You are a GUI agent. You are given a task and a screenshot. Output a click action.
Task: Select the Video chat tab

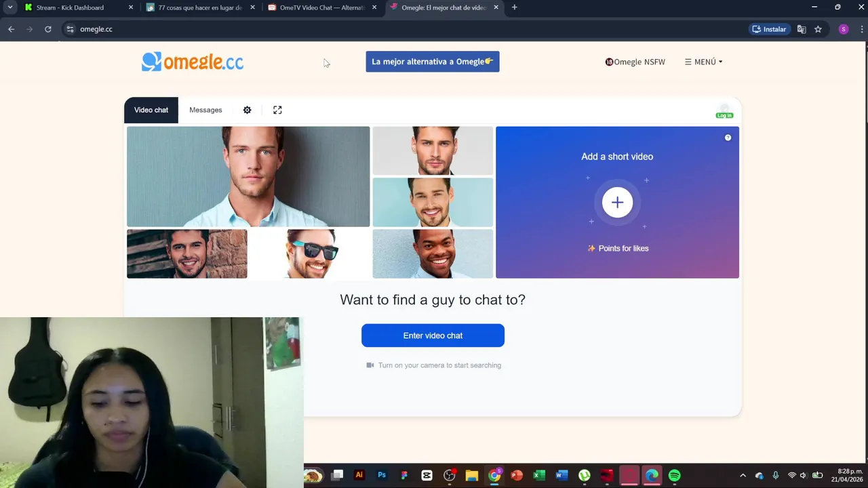click(x=151, y=110)
